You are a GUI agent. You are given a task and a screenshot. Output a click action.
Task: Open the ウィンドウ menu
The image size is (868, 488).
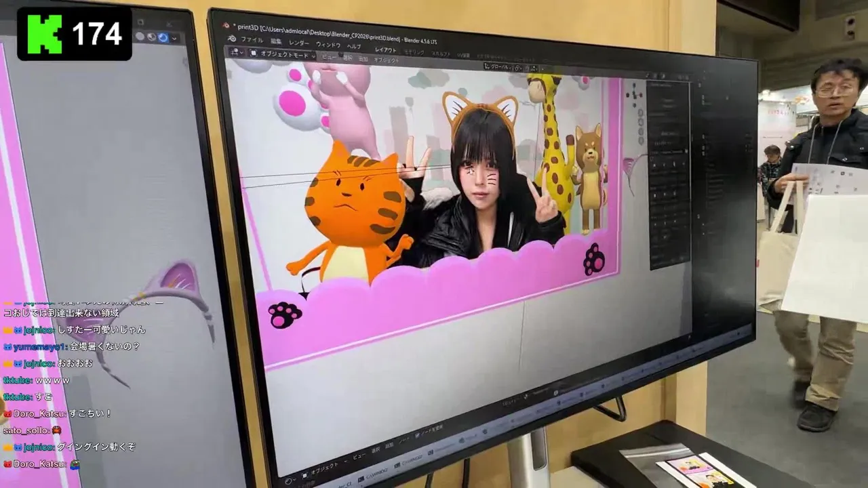tap(328, 45)
